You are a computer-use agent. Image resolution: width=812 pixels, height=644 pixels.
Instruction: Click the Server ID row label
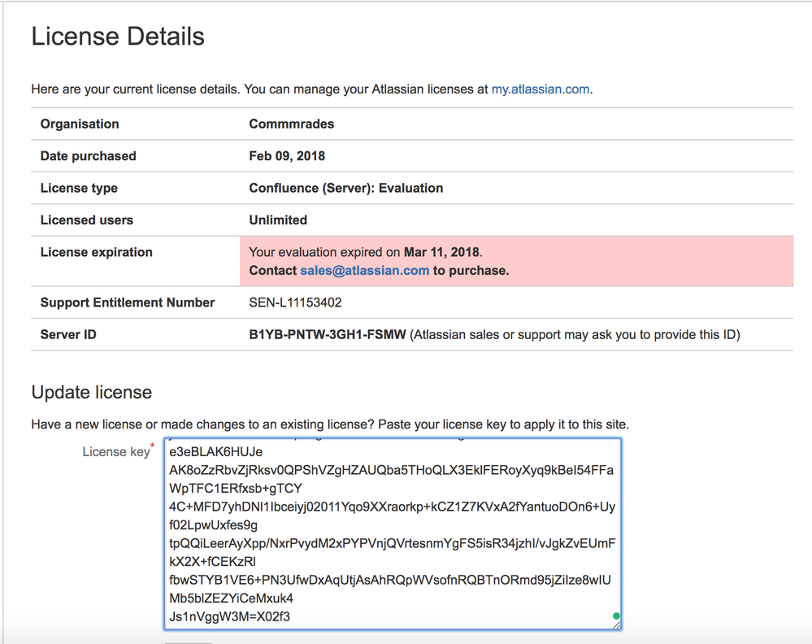(68, 335)
